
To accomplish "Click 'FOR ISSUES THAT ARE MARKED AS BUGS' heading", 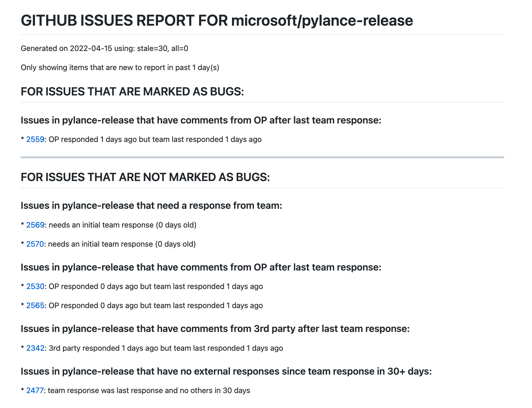I will [132, 92].
